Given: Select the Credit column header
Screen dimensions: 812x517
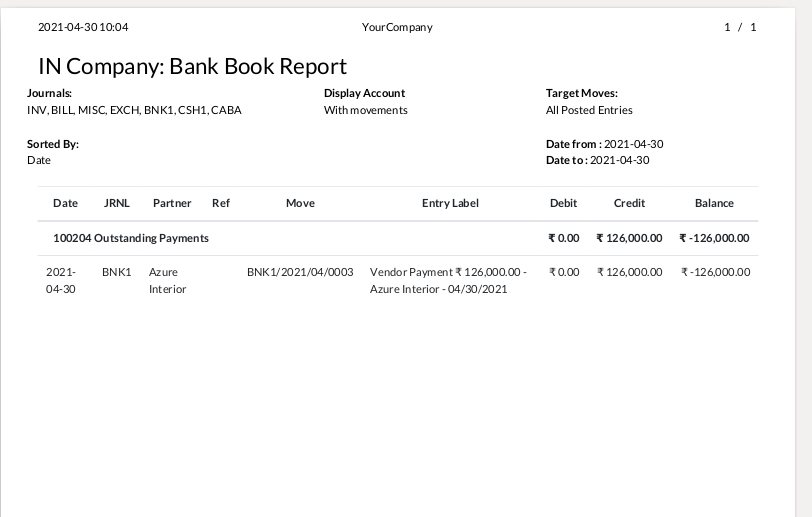Looking at the screenshot, I should (629, 203).
